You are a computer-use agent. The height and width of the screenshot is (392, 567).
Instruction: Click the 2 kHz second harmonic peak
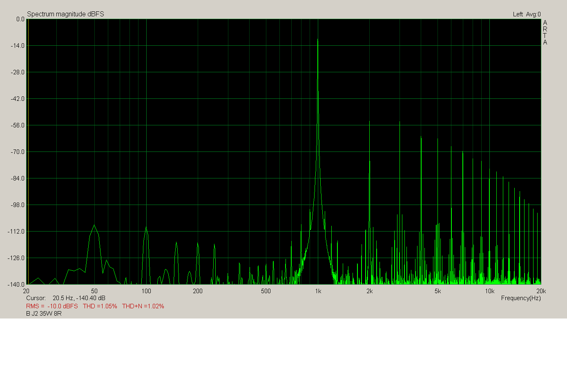click(369, 121)
